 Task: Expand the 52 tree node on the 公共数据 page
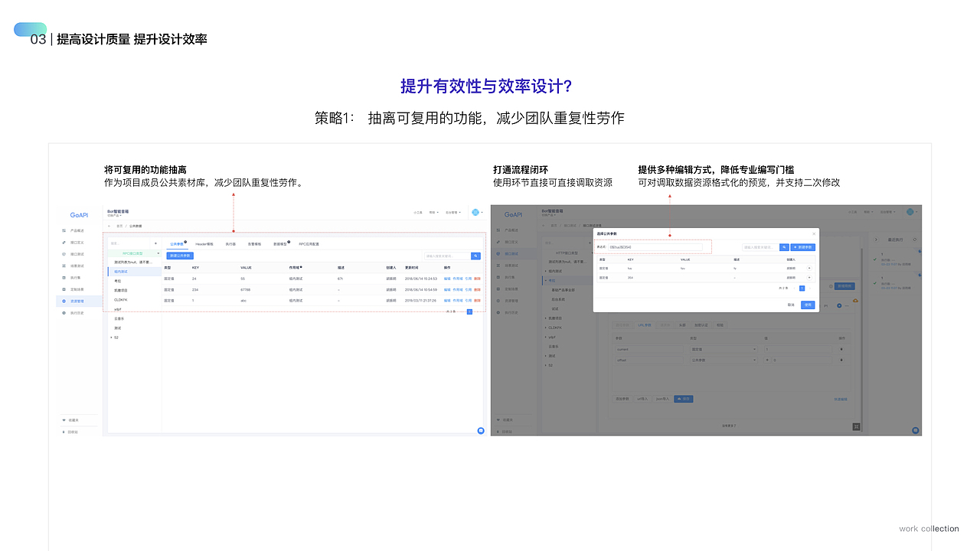point(112,337)
